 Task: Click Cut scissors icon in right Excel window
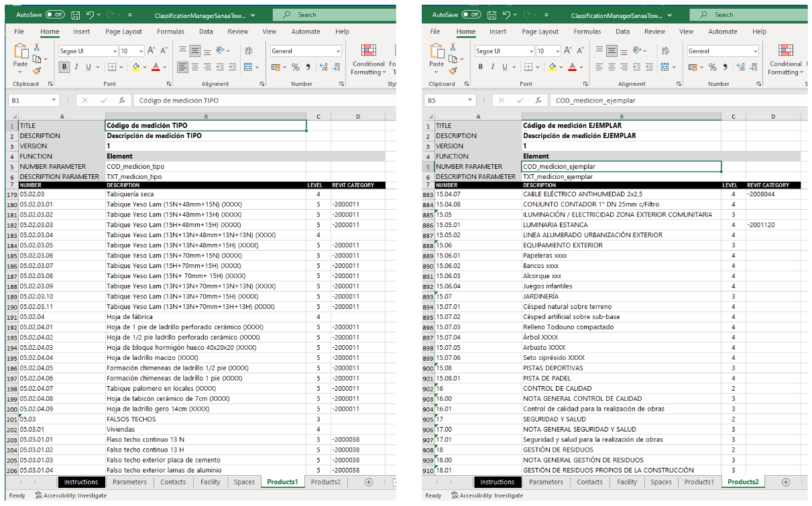[454, 48]
